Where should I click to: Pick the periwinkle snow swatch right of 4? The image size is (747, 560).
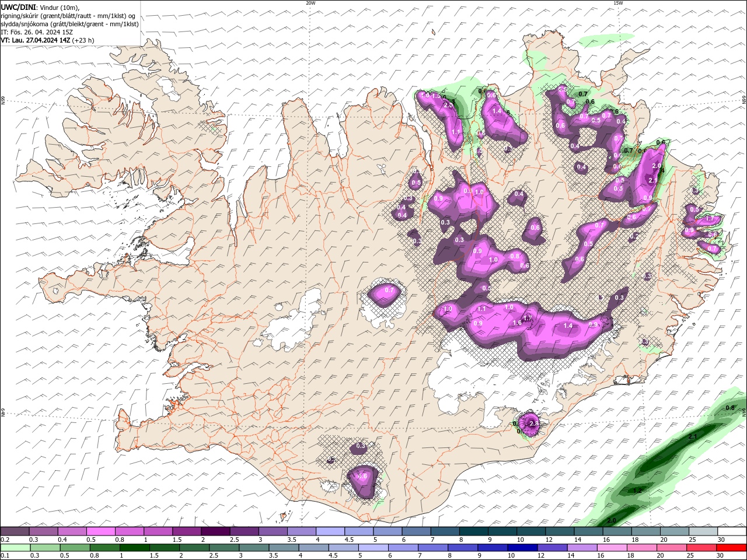(x=330, y=531)
